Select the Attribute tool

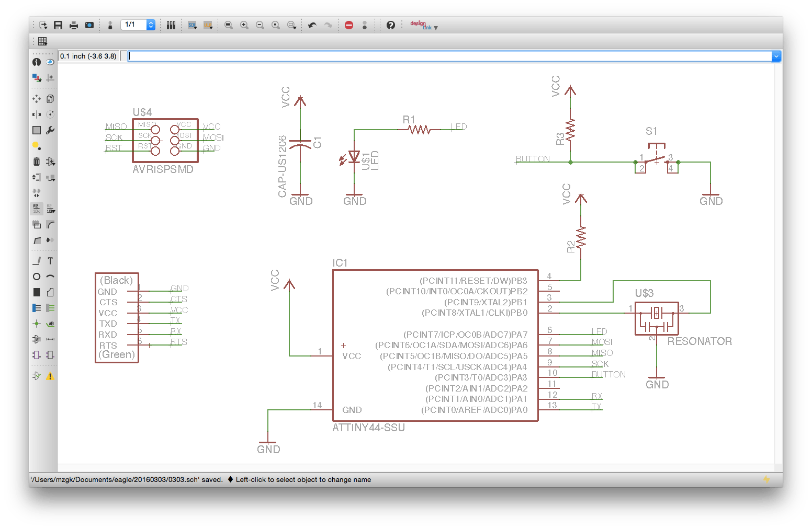tap(37, 339)
